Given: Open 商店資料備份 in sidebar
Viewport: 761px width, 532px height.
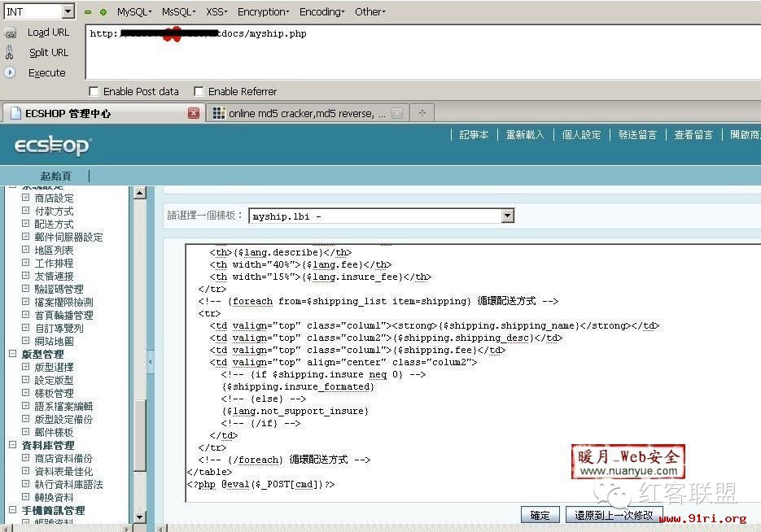Looking at the screenshot, I should tap(63, 458).
